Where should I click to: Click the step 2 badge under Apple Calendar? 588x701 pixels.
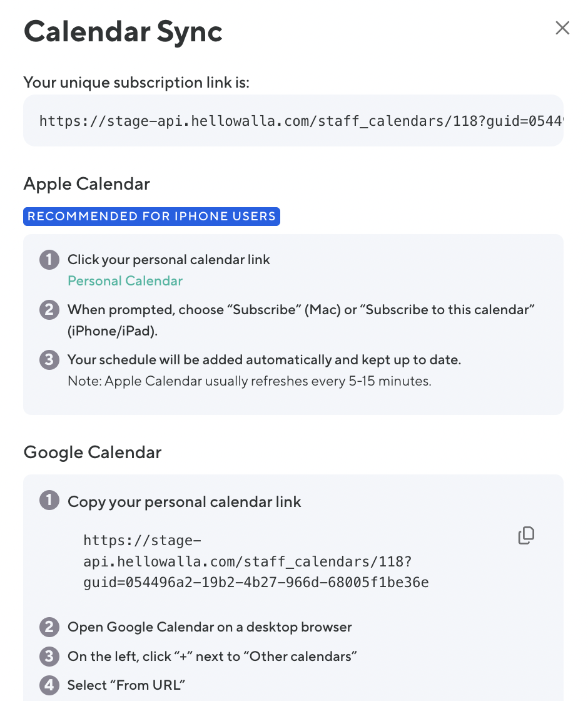pos(49,310)
